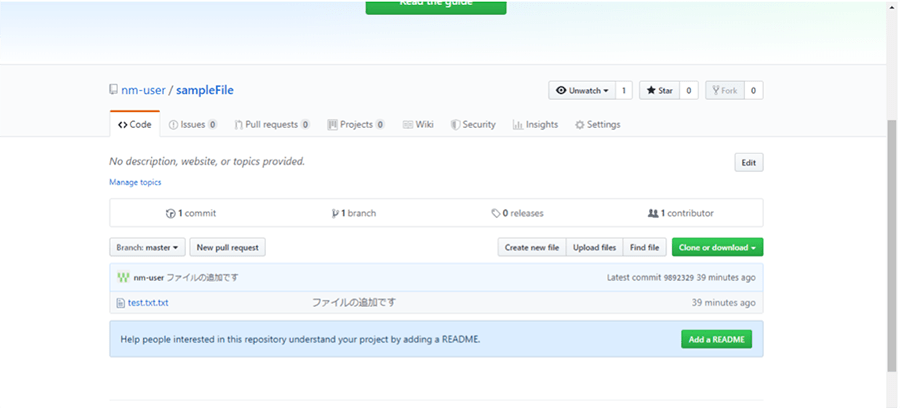Click the star icon on Star button
Image resolution: width=900 pixels, height=408 pixels.
[x=651, y=91]
